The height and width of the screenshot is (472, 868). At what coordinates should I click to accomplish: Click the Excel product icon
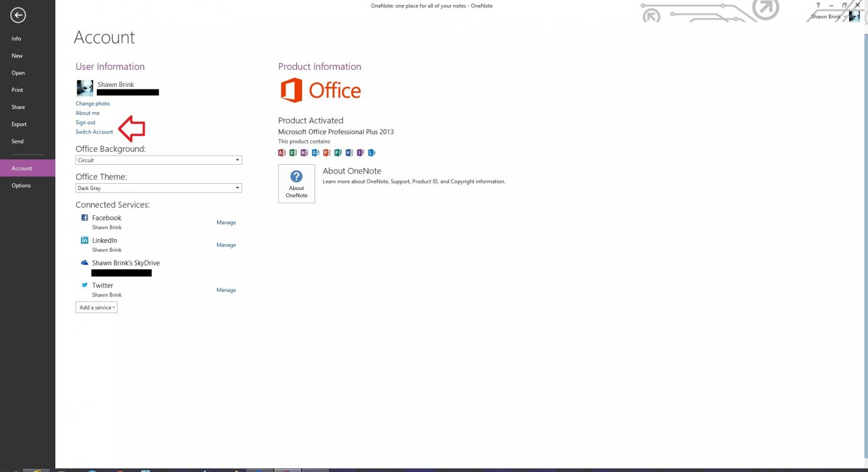pos(293,152)
